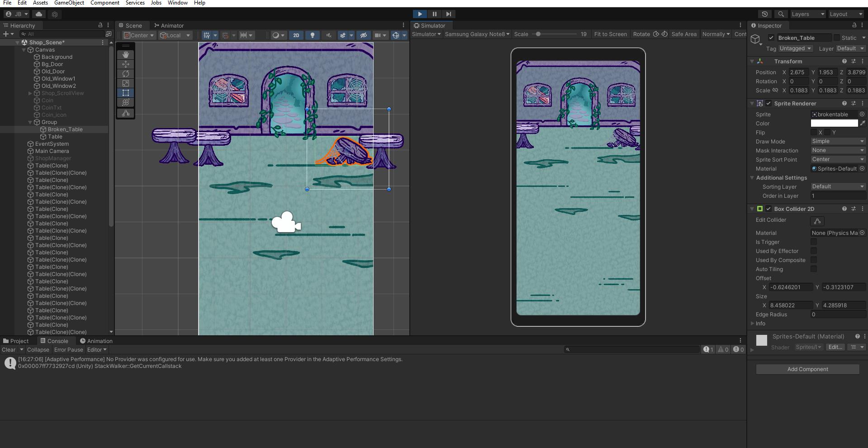Select the Rect tool in Scene toolbar
Screen dimensions: 868x448
click(126, 93)
